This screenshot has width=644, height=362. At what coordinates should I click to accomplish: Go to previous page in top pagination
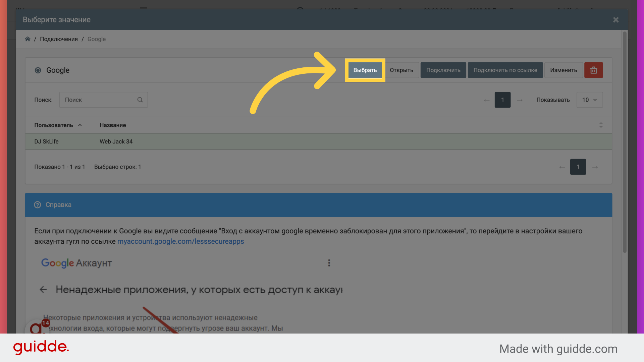coord(487,100)
